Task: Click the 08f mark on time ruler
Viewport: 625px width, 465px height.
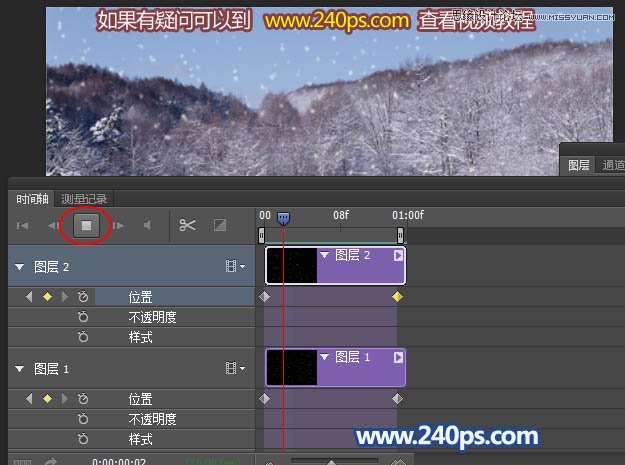Action: point(341,215)
